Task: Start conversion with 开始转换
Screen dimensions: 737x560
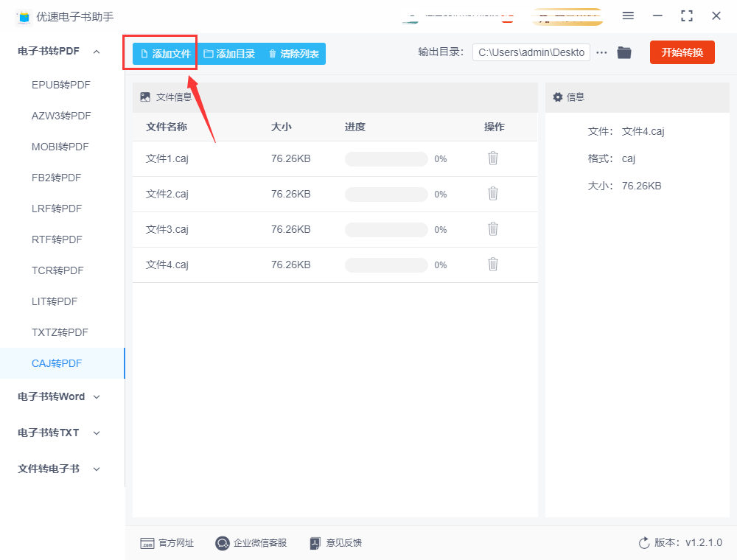Action: [682, 52]
